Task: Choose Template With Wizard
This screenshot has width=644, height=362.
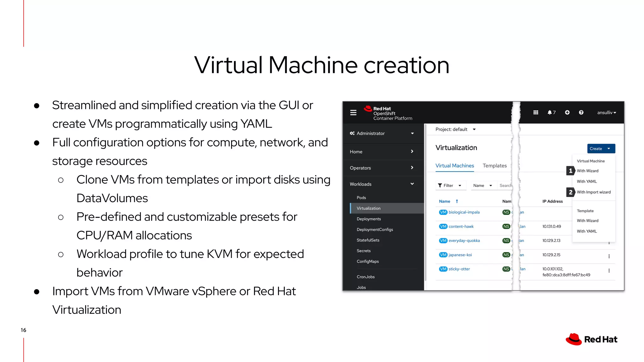Action: [587, 221]
